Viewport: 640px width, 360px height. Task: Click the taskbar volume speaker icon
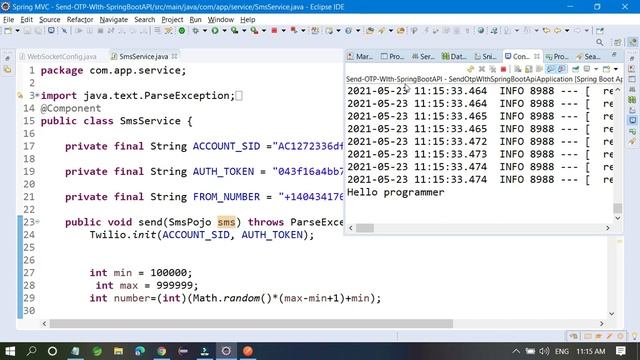coord(544,351)
